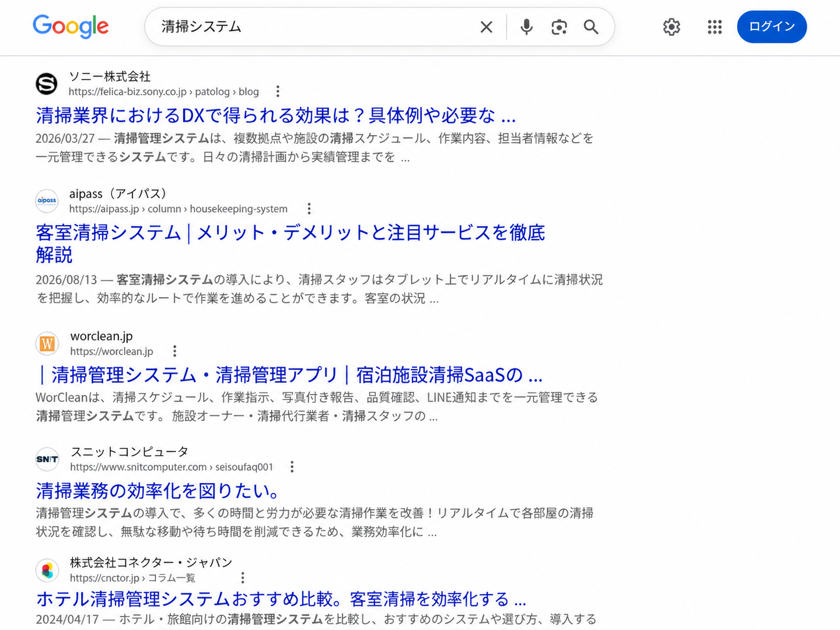Open search by image camera icon
This screenshot has height=630, width=840.
[x=559, y=27]
